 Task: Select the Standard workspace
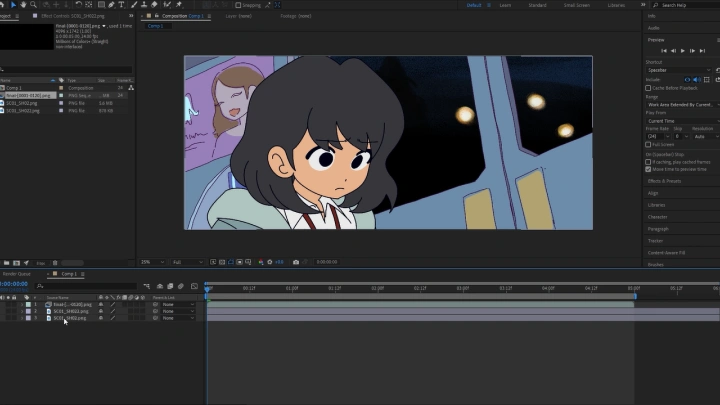pyautogui.click(x=537, y=5)
